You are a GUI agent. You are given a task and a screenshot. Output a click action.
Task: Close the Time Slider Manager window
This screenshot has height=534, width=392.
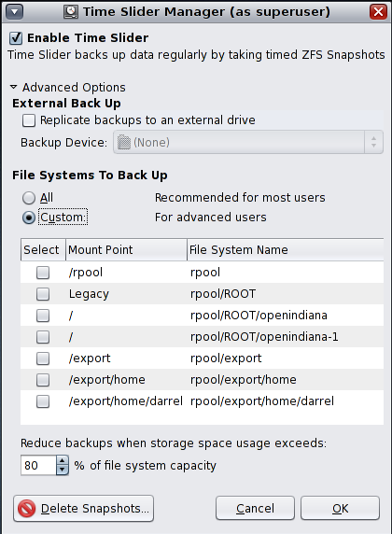coord(378,11)
